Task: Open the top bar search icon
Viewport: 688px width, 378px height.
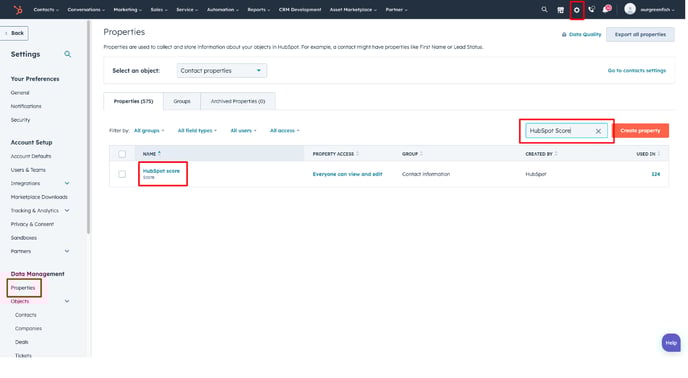Action: point(544,9)
